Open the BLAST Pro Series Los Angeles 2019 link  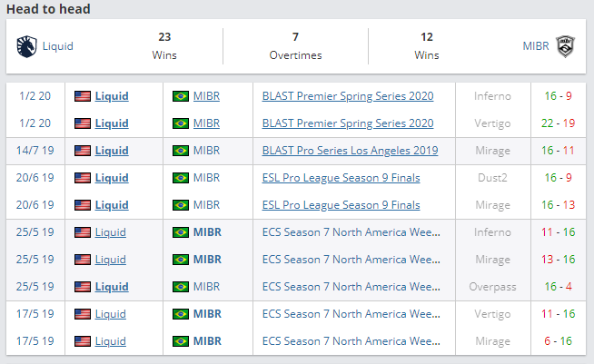tap(350, 151)
